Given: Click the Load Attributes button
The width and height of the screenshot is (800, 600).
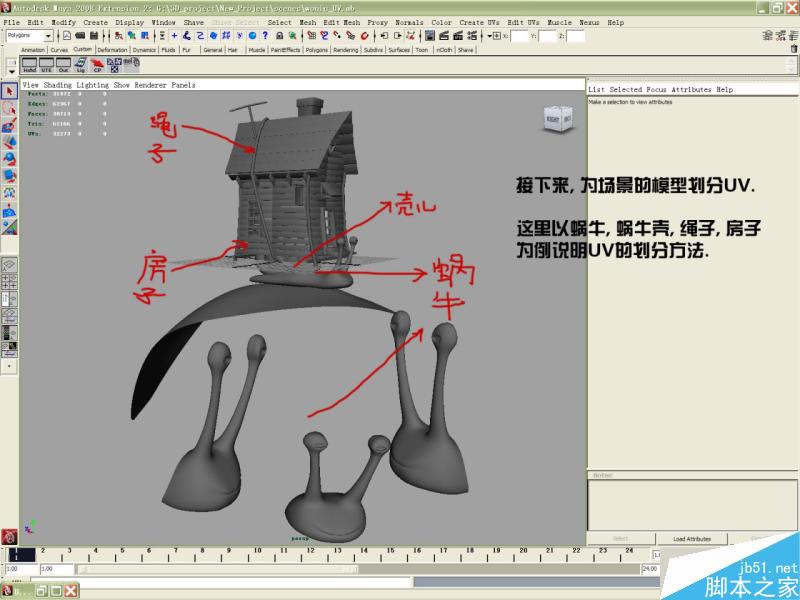Looking at the screenshot, I should [691, 539].
